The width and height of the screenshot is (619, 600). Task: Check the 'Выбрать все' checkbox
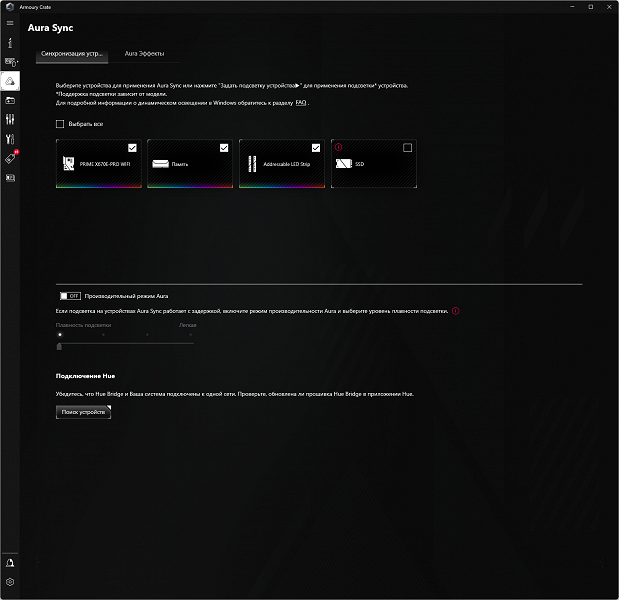[x=60, y=124]
